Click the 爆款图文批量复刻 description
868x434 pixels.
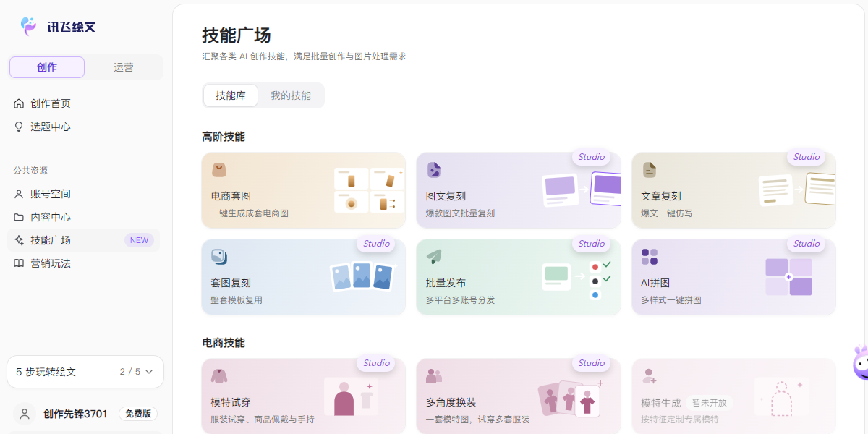460,213
